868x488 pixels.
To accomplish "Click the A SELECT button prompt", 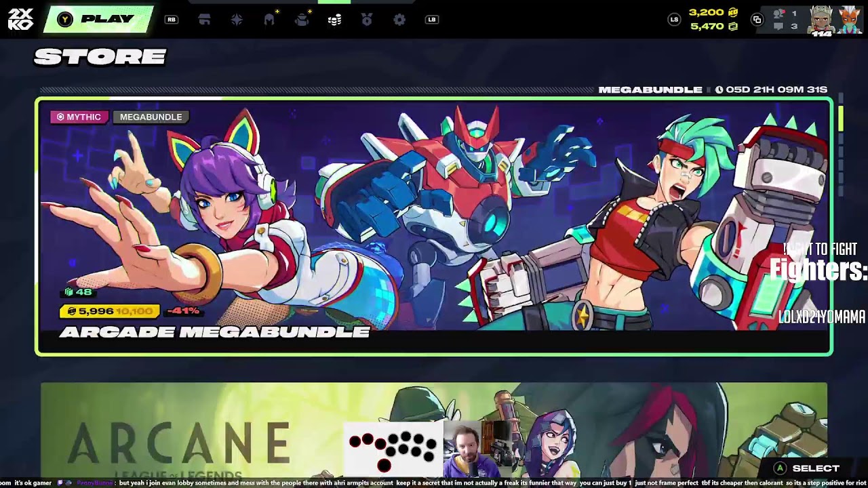I will click(807, 468).
